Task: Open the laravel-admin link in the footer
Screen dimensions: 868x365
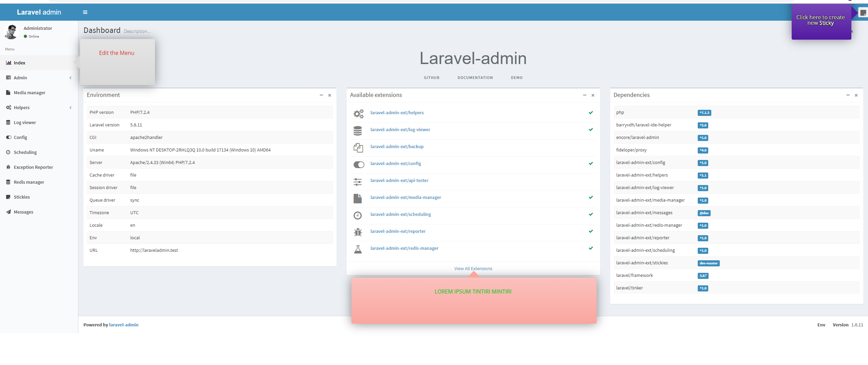Action: point(123,325)
